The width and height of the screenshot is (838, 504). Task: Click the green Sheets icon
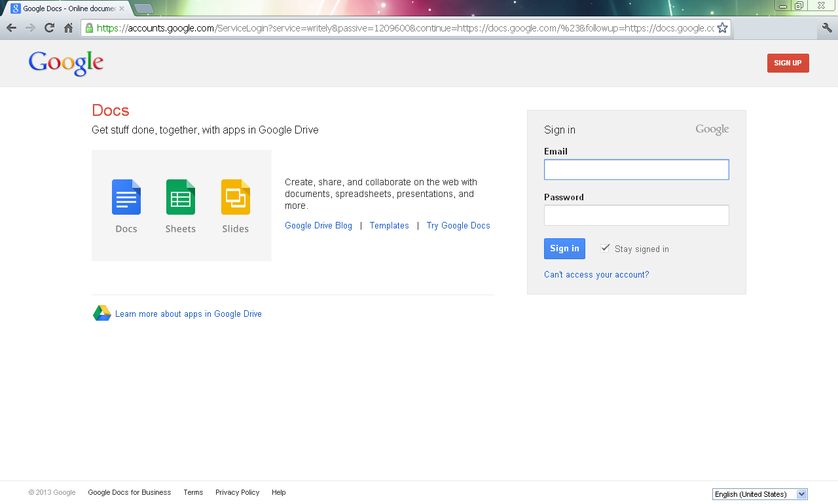tap(181, 197)
